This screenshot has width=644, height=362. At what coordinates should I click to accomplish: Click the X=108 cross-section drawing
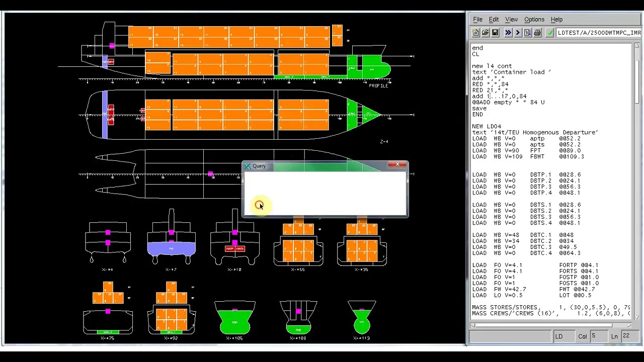click(298, 318)
